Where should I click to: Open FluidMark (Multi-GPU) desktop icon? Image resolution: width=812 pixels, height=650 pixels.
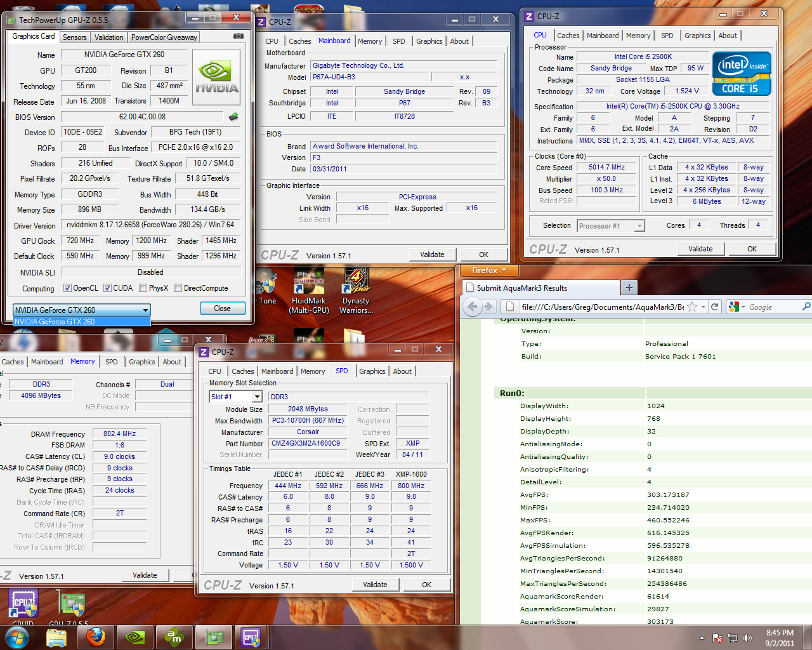click(308, 292)
